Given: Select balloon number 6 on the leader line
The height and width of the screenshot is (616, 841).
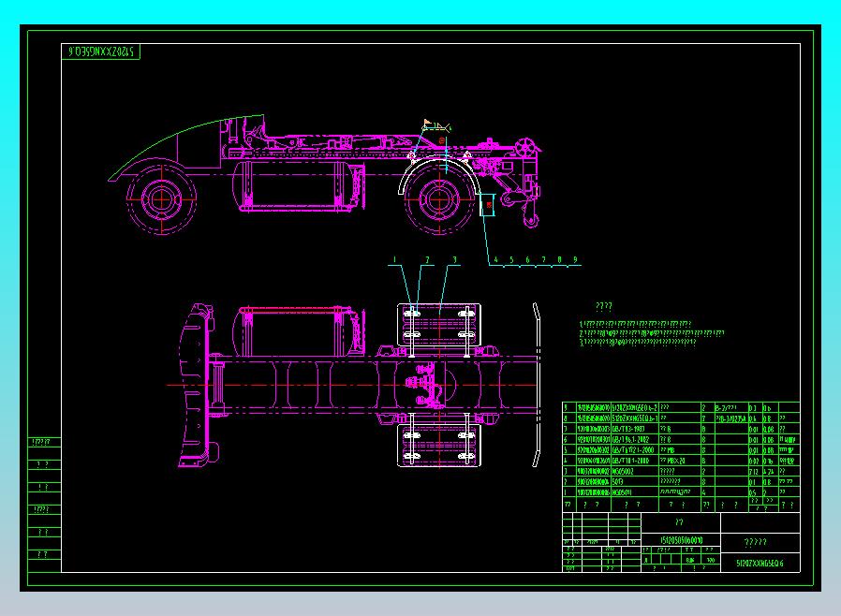Looking at the screenshot, I should pyautogui.click(x=527, y=259).
